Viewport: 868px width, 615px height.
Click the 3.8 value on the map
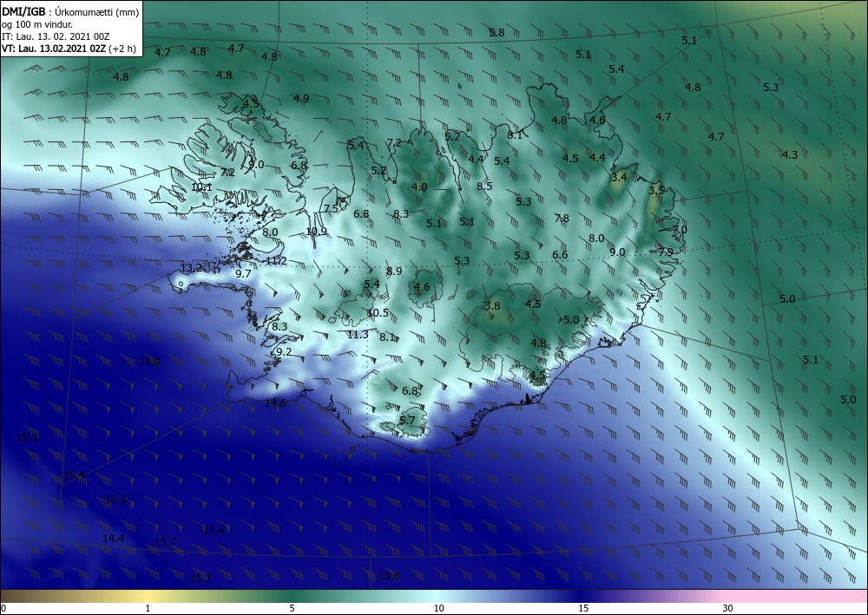[x=492, y=306]
